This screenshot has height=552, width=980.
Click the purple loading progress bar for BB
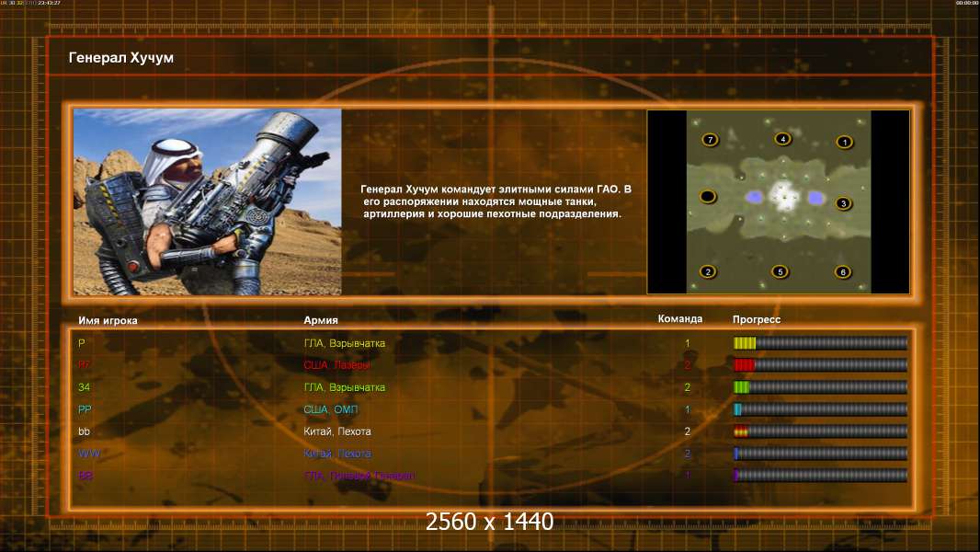point(820,475)
